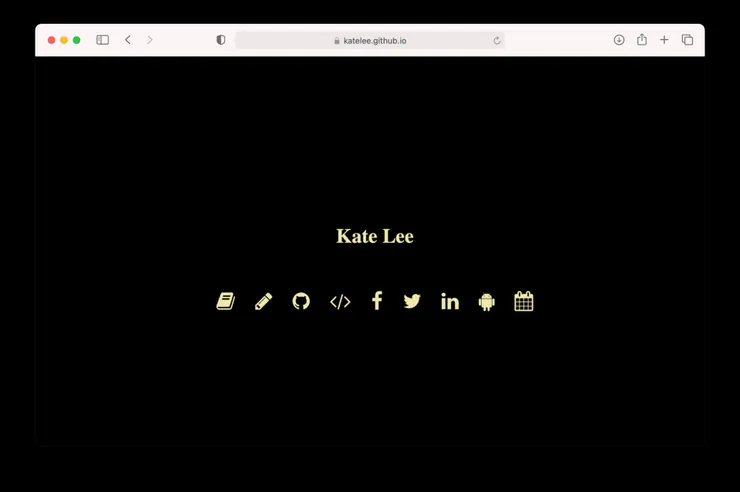The image size is (740, 492).
Task: Open the LinkedIn icon link
Action: 450,301
